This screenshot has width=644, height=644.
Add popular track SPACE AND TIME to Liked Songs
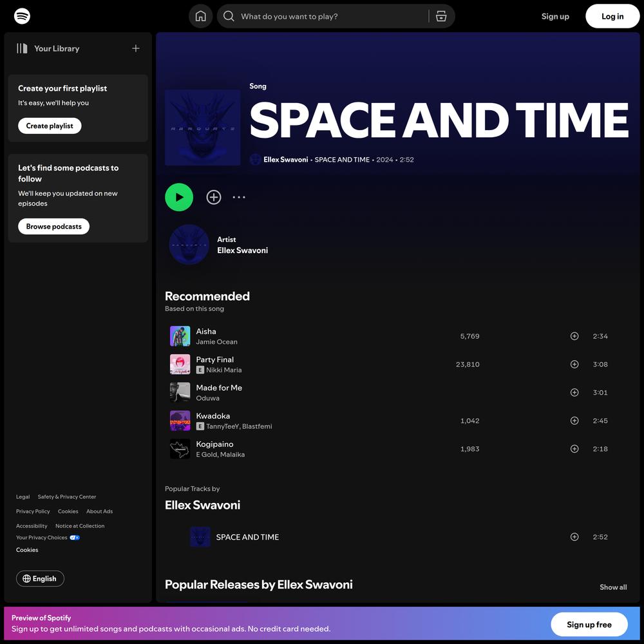pos(574,537)
